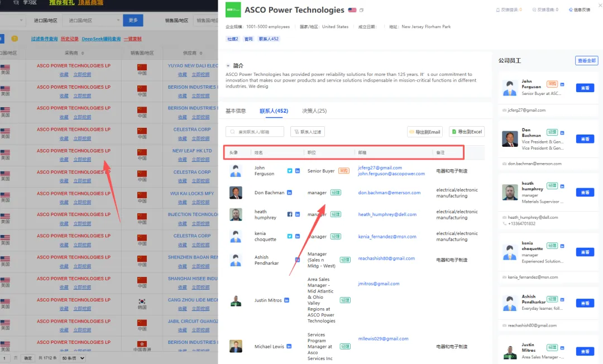
Task: Click LinkedIn icon on John Ferguson employee card
Action: (x=562, y=84)
